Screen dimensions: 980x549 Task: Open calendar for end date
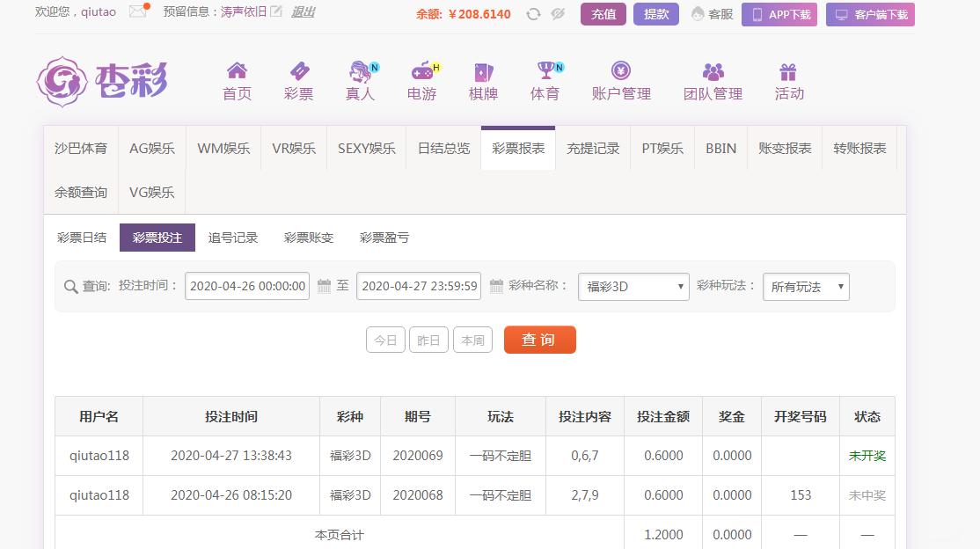(x=495, y=287)
